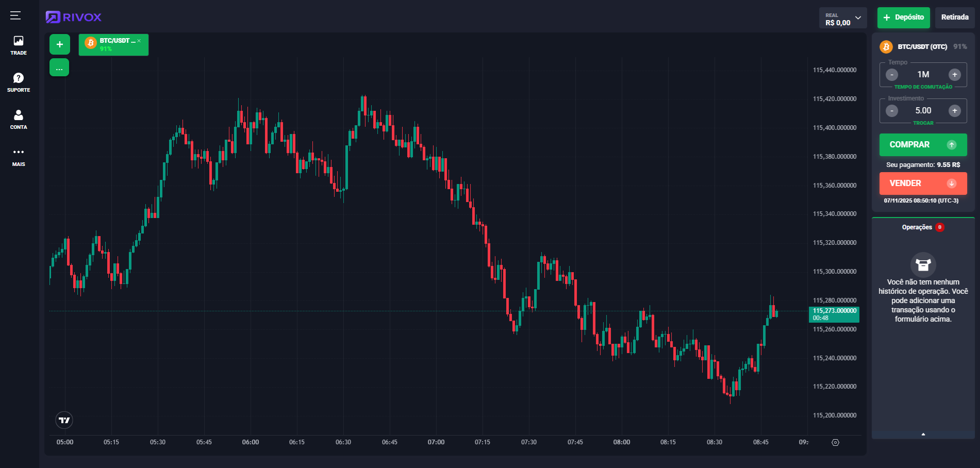Switch investment currency via TROCAR
Viewport: 980px width, 468px height.
coord(923,123)
